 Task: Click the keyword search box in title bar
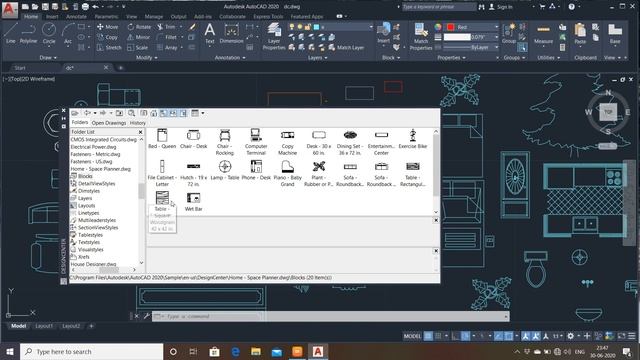click(438, 7)
